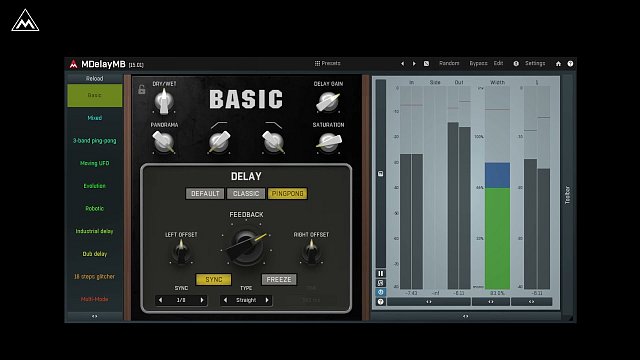Click the home icon in the title bar

[x=558, y=64]
